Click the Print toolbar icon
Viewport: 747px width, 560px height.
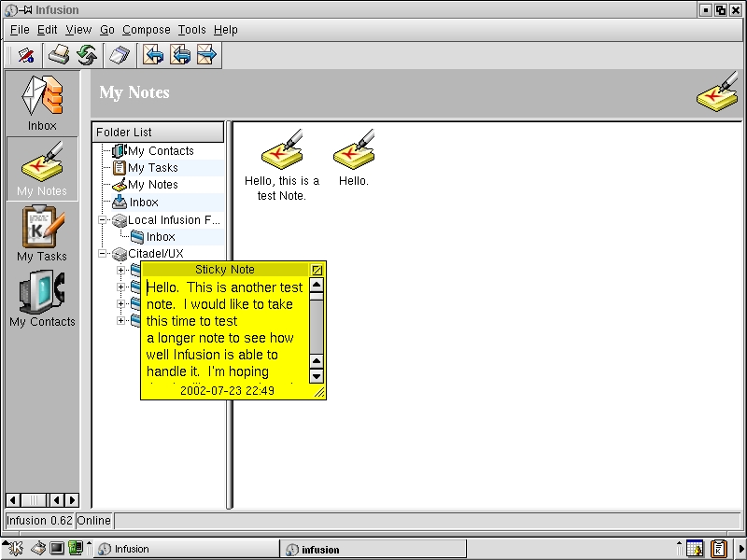point(59,55)
